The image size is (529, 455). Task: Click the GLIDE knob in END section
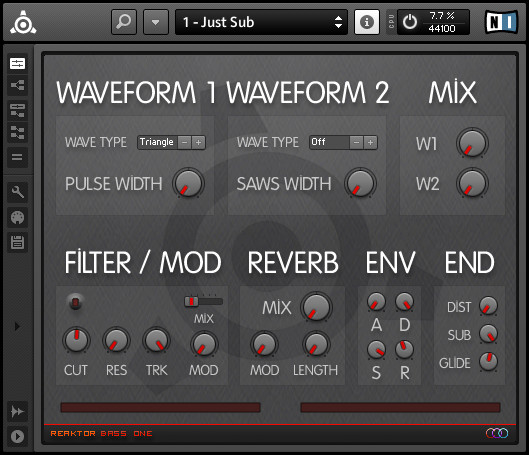pyautogui.click(x=488, y=362)
